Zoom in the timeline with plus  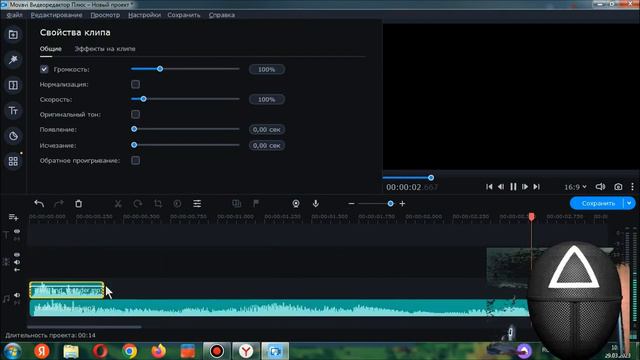tap(402, 203)
